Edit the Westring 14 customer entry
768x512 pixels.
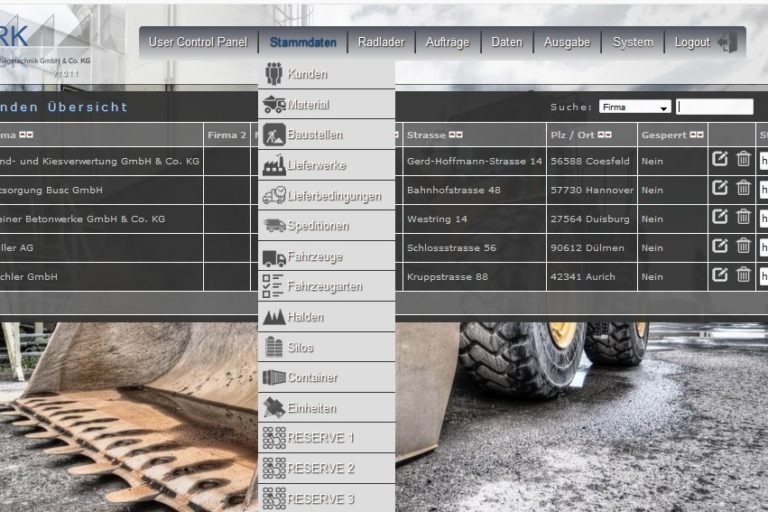[720, 217]
